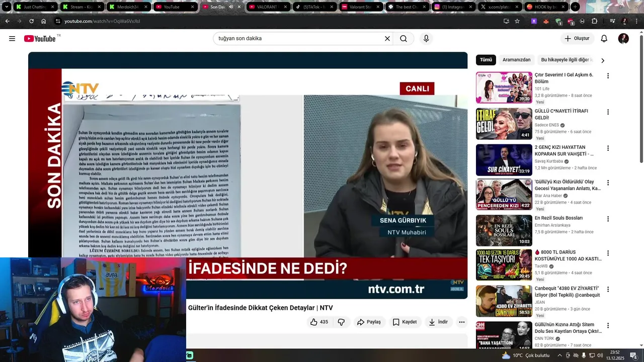Go to YouTube home via logo
The image size is (644, 362).
[40, 39]
